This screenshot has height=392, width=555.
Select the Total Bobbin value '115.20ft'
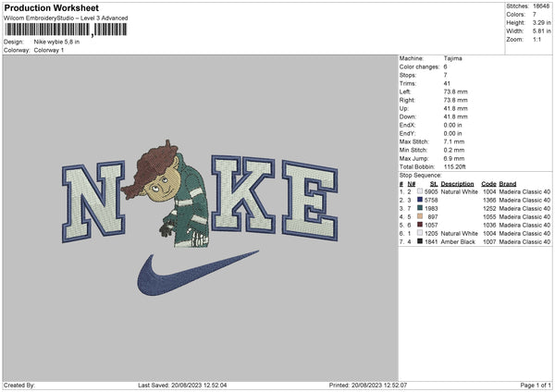tap(455, 166)
